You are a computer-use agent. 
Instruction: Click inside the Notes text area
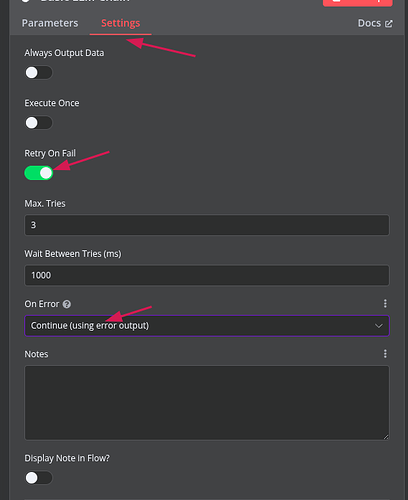point(207,403)
